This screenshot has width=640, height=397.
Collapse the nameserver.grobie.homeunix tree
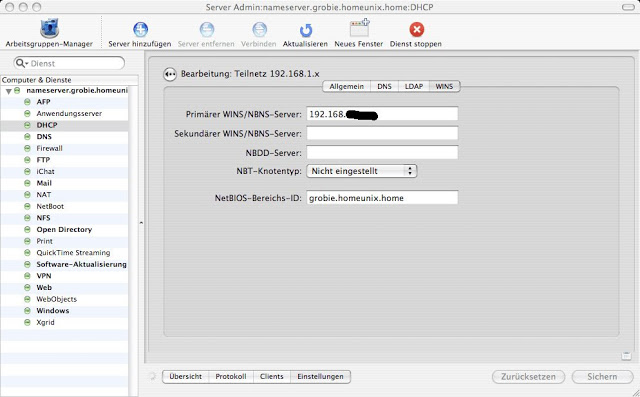[x=8, y=91]
